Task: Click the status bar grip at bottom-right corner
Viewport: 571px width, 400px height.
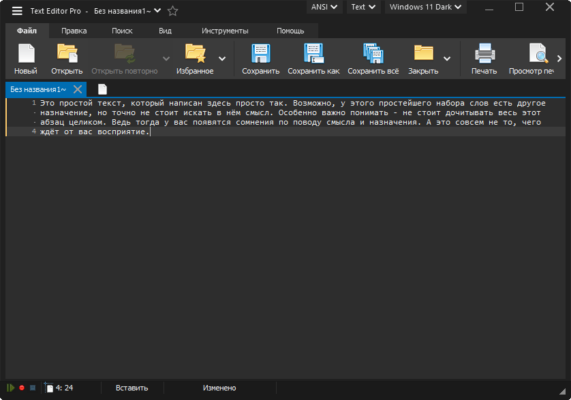Action: [x=563, y=392]
